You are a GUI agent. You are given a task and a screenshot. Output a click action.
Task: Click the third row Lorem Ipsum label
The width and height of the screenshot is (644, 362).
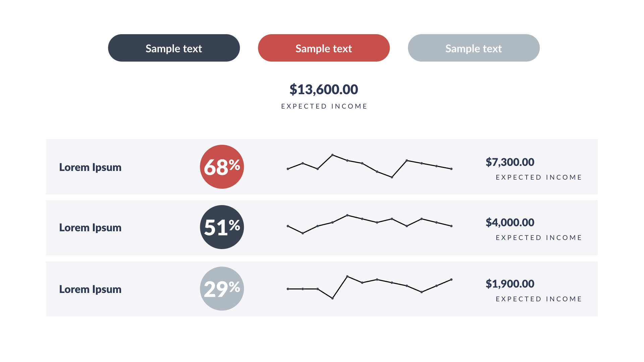(90, 289)
